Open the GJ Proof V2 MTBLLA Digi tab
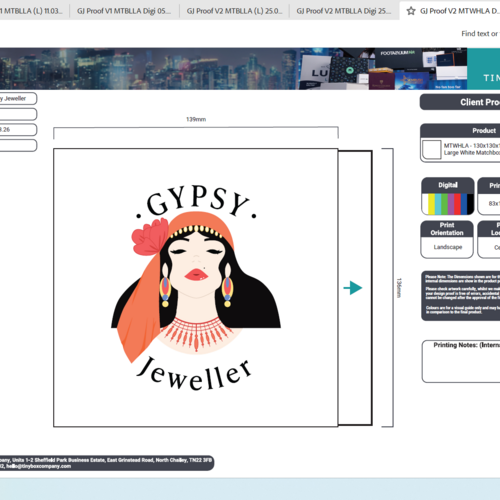This screenshot has height=500, width=500. tap(344, 11)
